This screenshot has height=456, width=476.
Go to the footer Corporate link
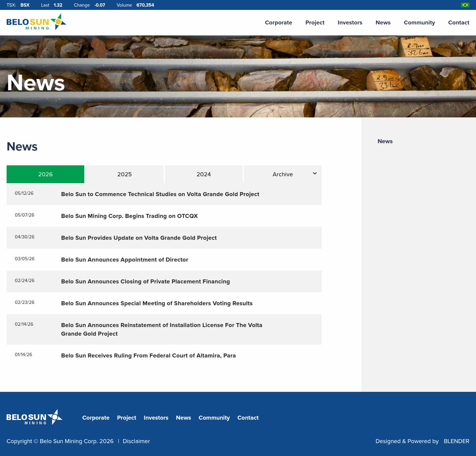point(96,418)
